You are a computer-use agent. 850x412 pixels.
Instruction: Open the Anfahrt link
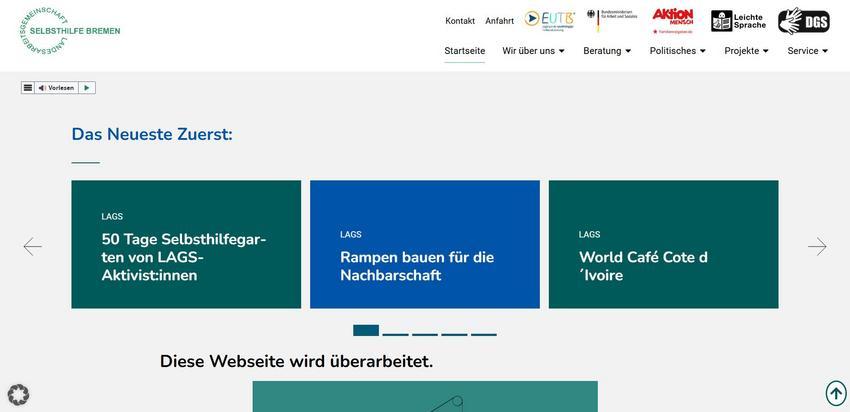499,21
